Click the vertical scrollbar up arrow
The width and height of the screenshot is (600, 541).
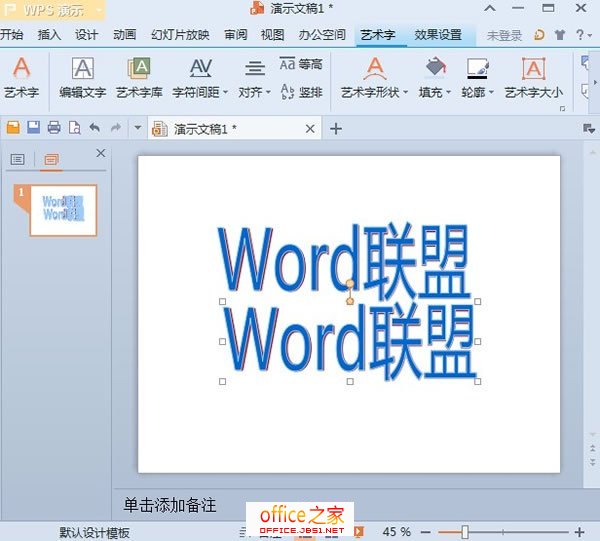click(x=592, y=152)
